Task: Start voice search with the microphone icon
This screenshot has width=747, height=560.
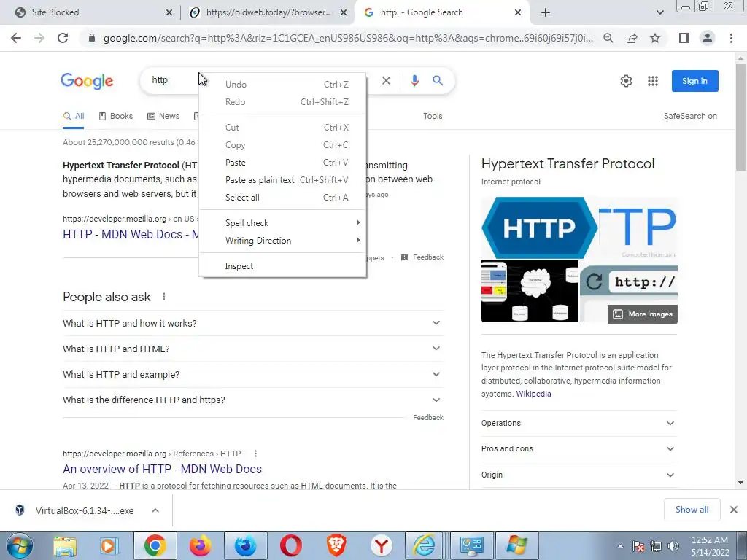Action: [x=414, y=80]
